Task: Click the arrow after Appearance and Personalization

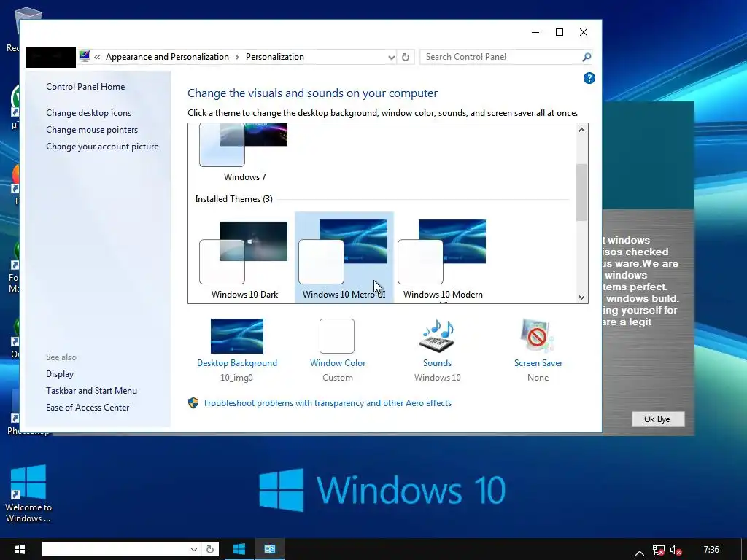Action: [237, 57]
